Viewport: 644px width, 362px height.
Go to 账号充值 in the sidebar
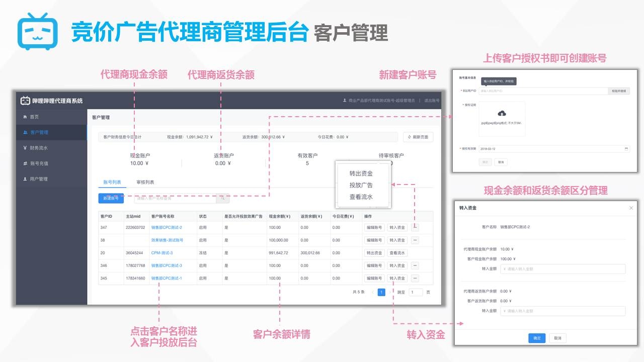pyautogui.click(x=39, y=163)
